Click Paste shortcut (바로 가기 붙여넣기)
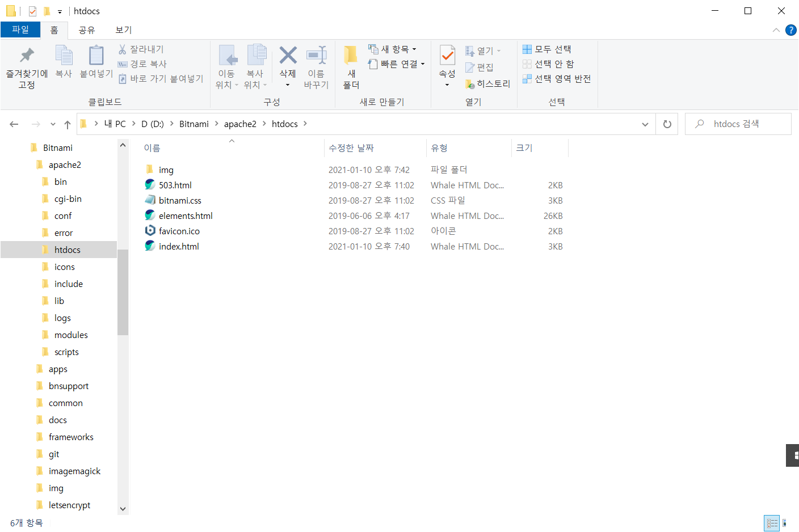Image resolution: width=799 pixels, height=532 pixels. coord(161,79)
